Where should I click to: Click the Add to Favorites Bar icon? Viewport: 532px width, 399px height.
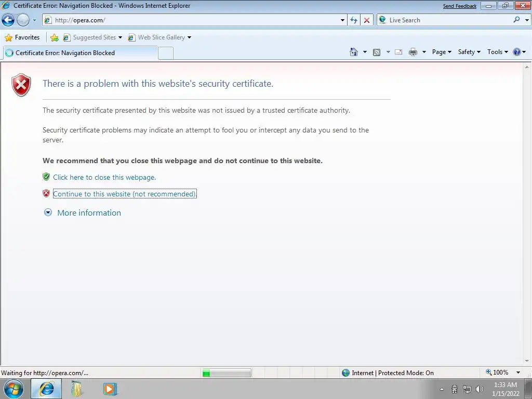click(54, 37)
